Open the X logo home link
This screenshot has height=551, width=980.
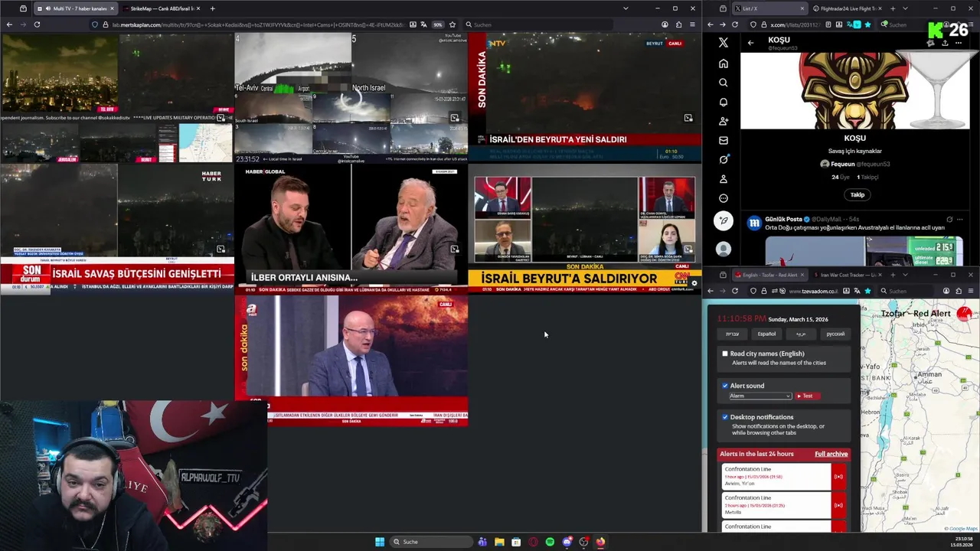pyautogui.click(x=724, y=43)
